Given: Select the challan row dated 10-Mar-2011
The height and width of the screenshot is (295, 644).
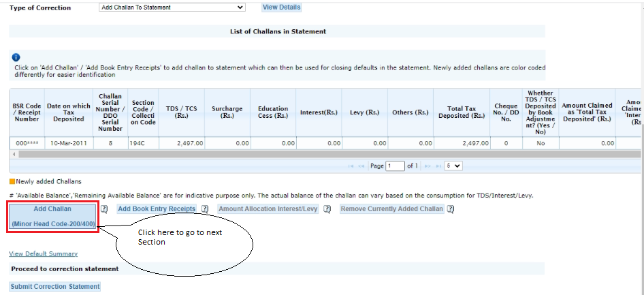Looking at the screenshot, I should 68,143.
